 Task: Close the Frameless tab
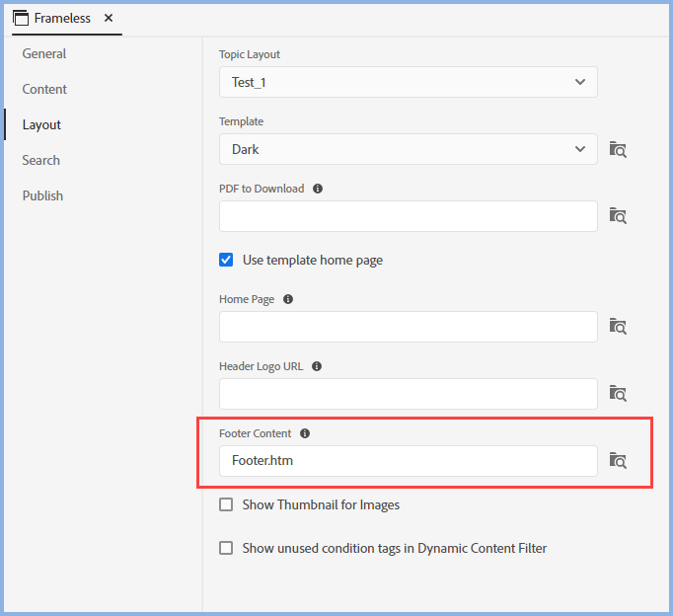[x=109, y=18]
